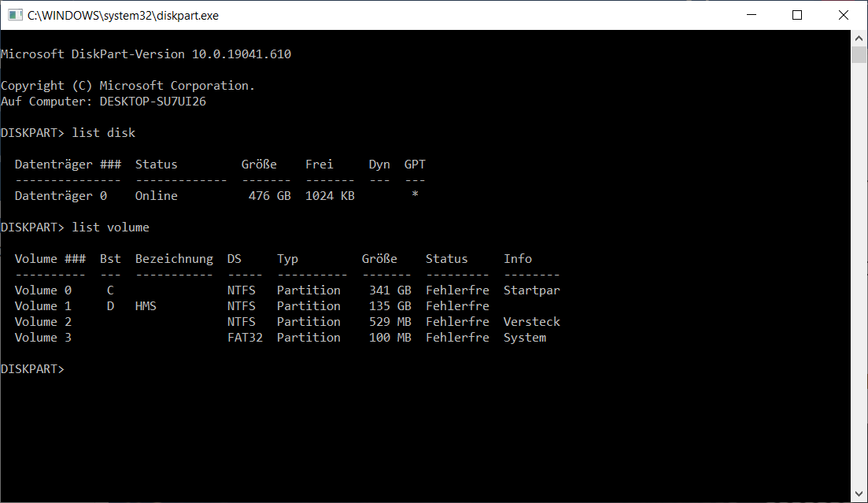The height and width of the screenshot is (503, 868).
Task: Click the 'Dyn' column header
Action: [379, 165]
